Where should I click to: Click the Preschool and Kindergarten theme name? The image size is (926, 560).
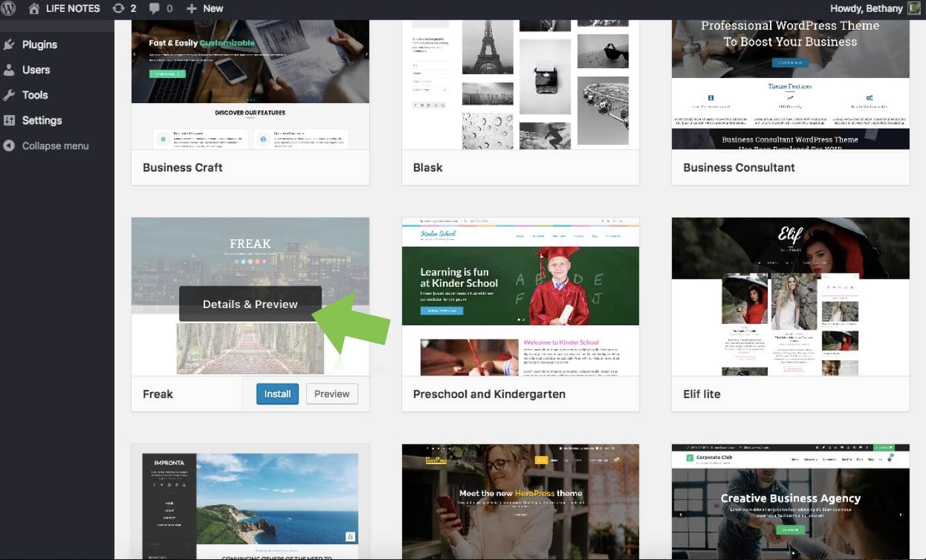pyautogui.click(x=489, y=394)
